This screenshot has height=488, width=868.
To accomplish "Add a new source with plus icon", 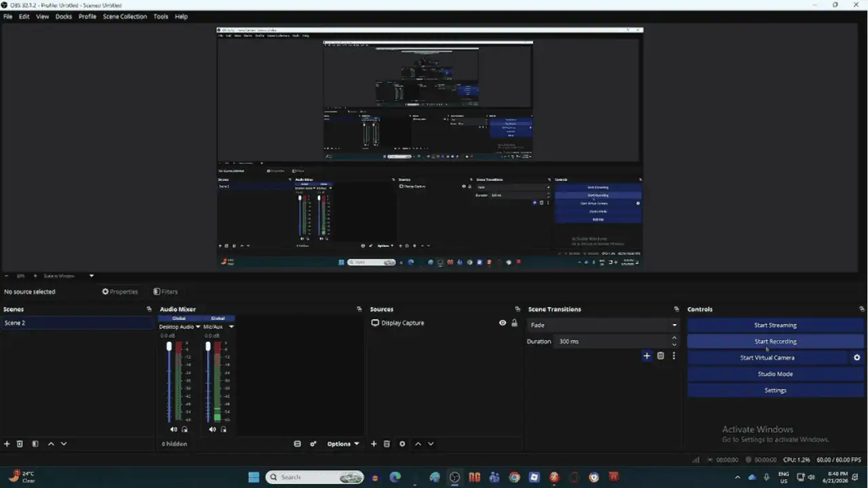I will coord(374,444).
